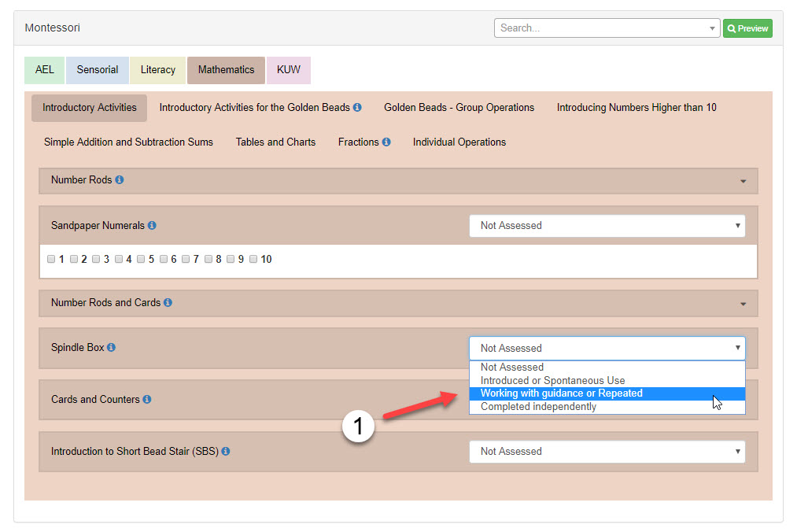
Task: Click info icon beside Sandpaper Numerals
Action: point(152,225)
